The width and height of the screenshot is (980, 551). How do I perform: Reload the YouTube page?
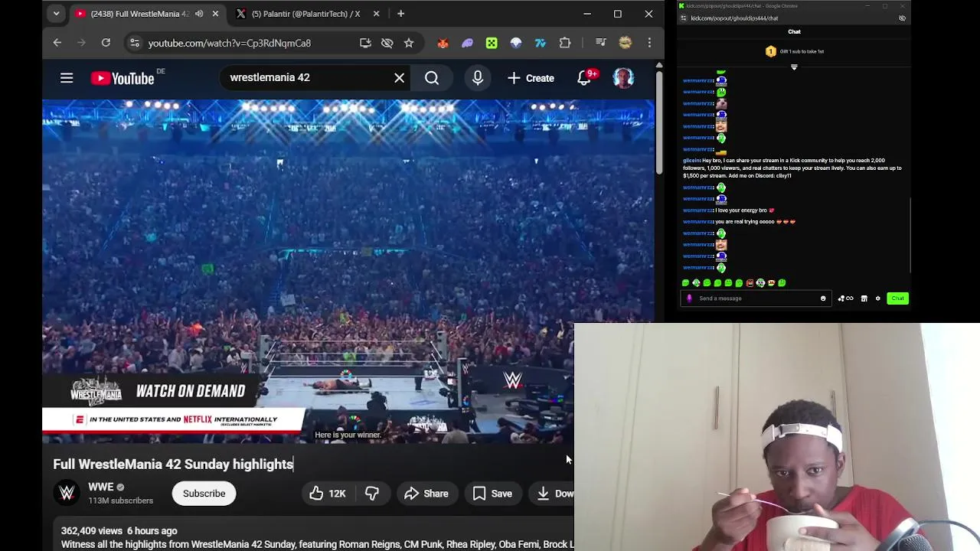coord(106,43)
